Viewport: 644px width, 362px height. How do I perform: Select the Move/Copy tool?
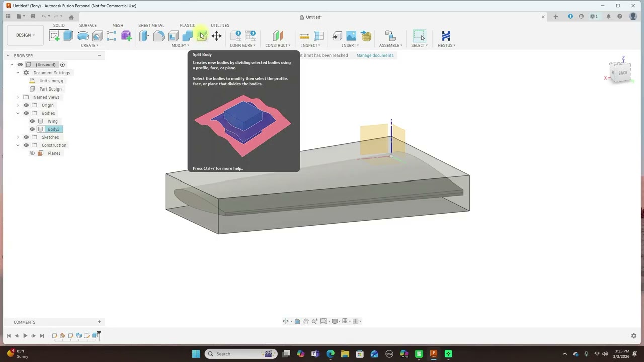[x=216, y=36]
